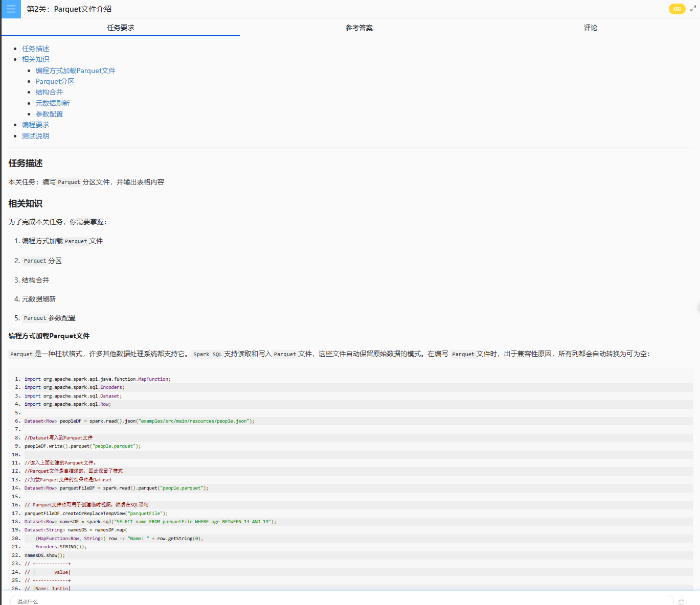
Task: Jump to 任务描述 in the contents list
Action: (35, 49)
